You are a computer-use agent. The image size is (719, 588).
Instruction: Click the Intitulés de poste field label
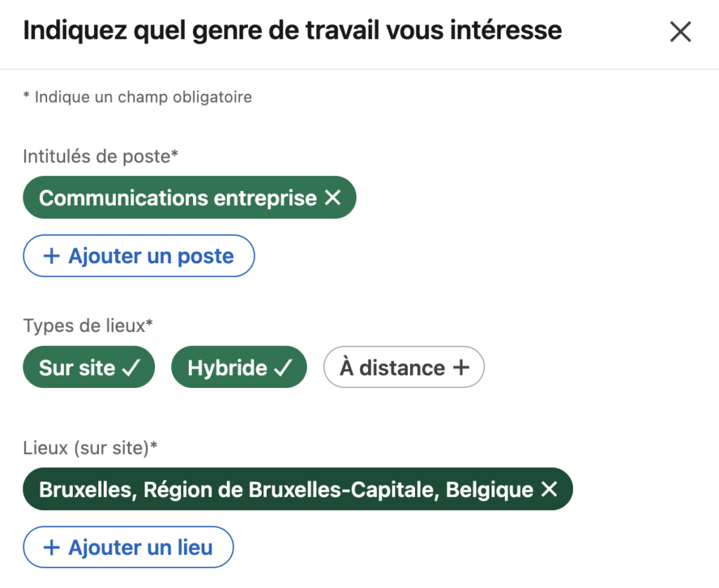100,156
